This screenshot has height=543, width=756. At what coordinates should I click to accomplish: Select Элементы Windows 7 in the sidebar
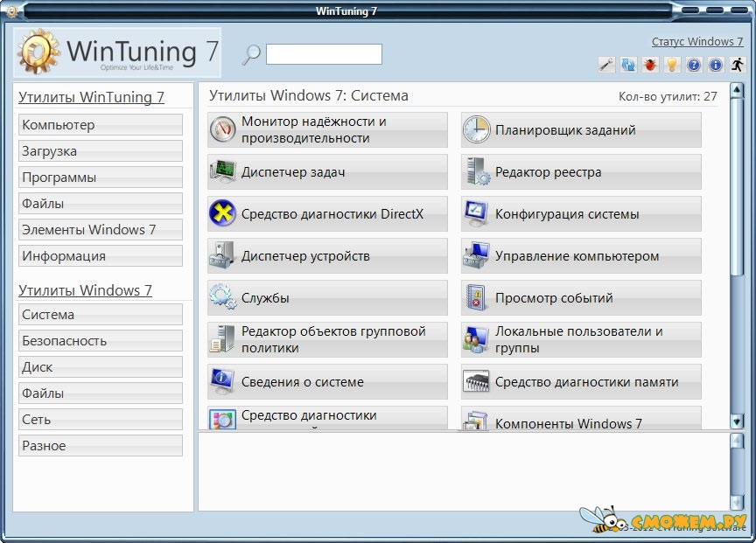(101, 229)
